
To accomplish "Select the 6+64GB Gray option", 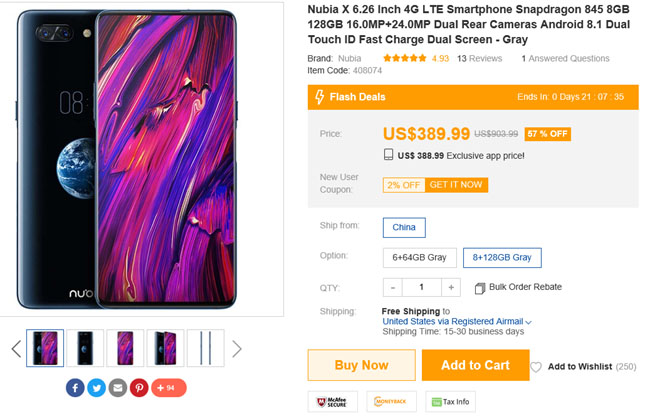I will pos(418,257).
